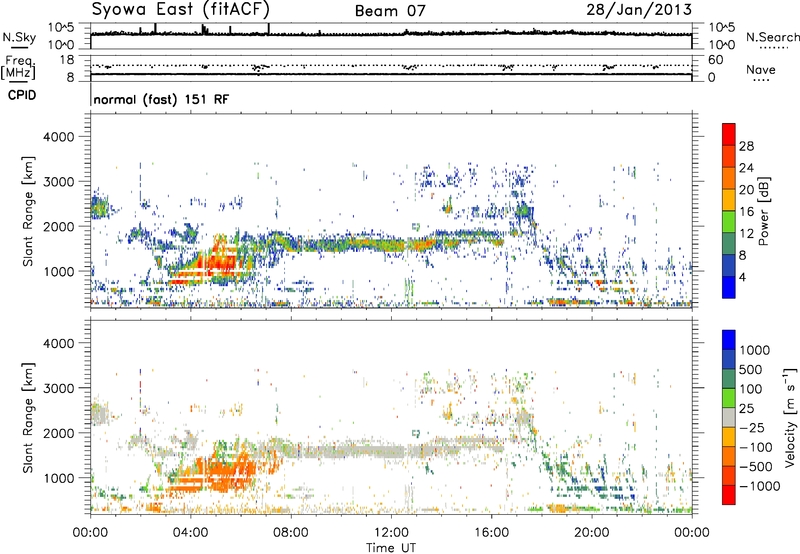Viewport: 800px width, 554px height.
Task: Select the "24" power colorbar tick
Action: (x=746, y=168)
